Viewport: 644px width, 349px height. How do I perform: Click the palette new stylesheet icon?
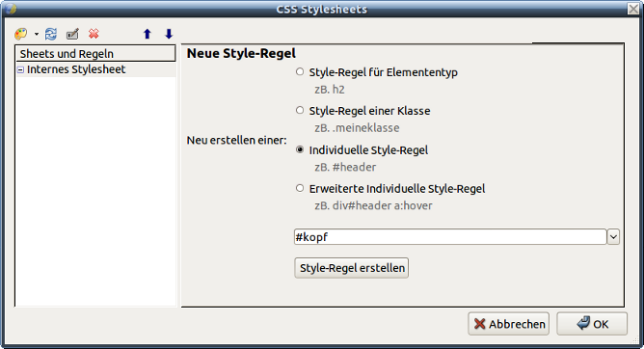(x=21, y=34)
